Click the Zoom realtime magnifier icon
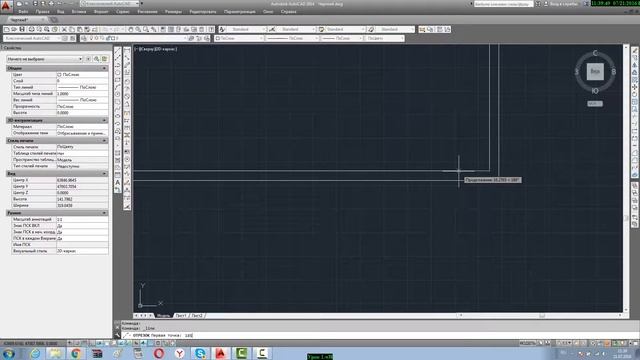Image resolution: width=640 pixels, height=360 pixels. [138, 29]
